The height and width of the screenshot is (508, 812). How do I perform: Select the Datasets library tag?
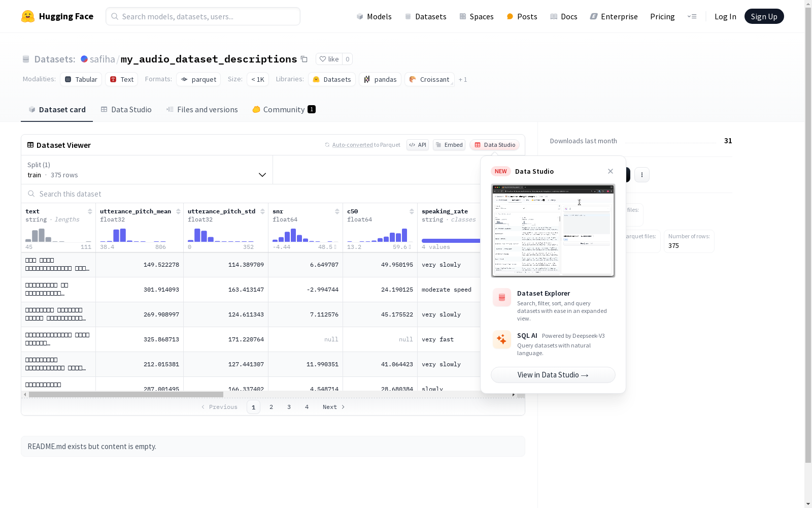(x=332, y=79)
